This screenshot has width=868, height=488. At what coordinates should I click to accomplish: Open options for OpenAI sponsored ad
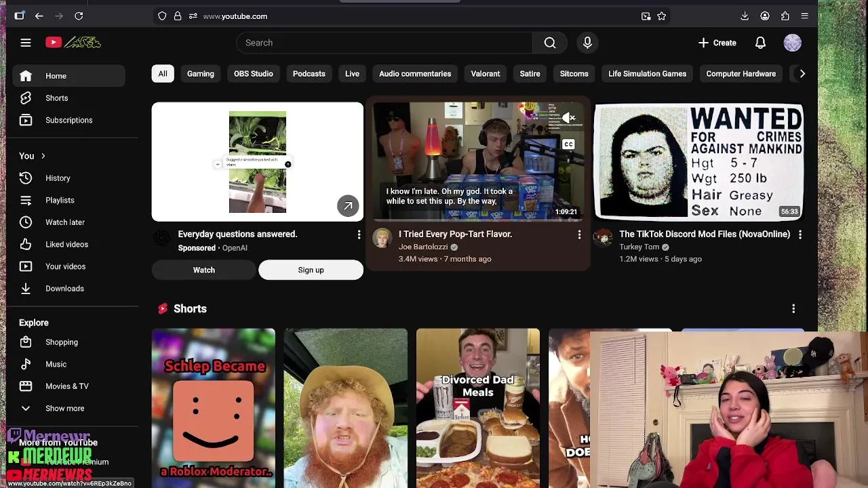point(359,235)
